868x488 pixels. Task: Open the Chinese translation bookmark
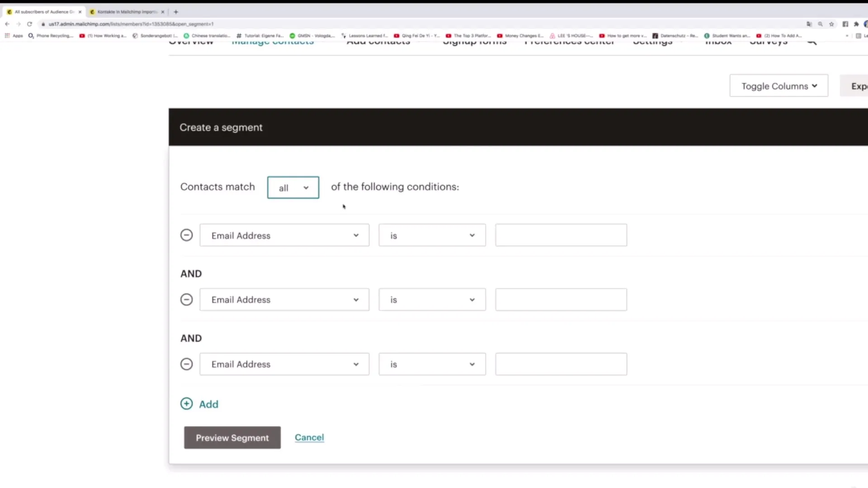pyautogui.click(x=207, y=36)
